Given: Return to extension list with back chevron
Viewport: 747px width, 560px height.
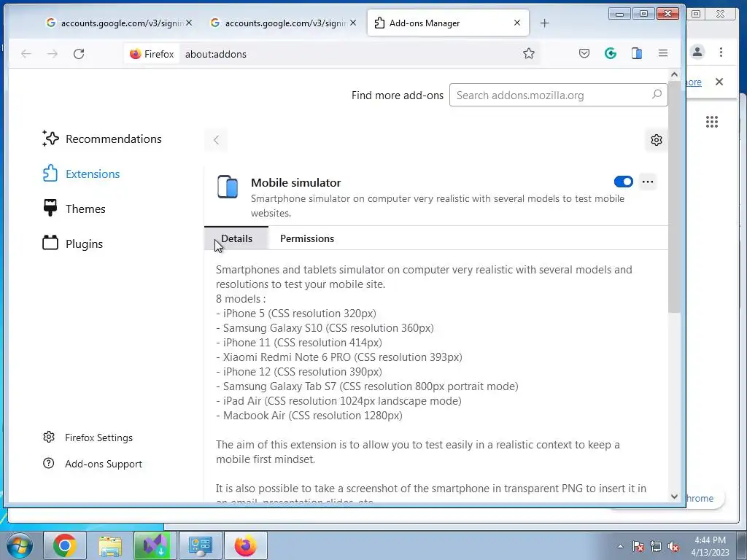Looking at the screenshot, I should tap(216, 140).
